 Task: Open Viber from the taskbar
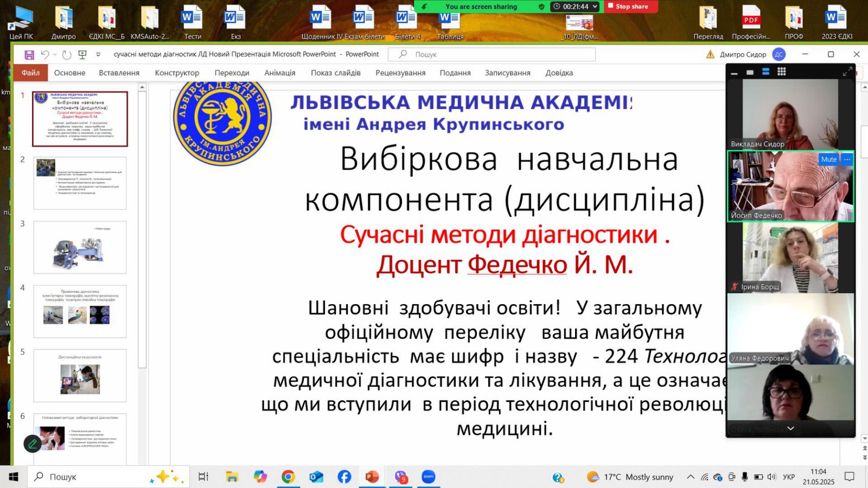(400, 477)
